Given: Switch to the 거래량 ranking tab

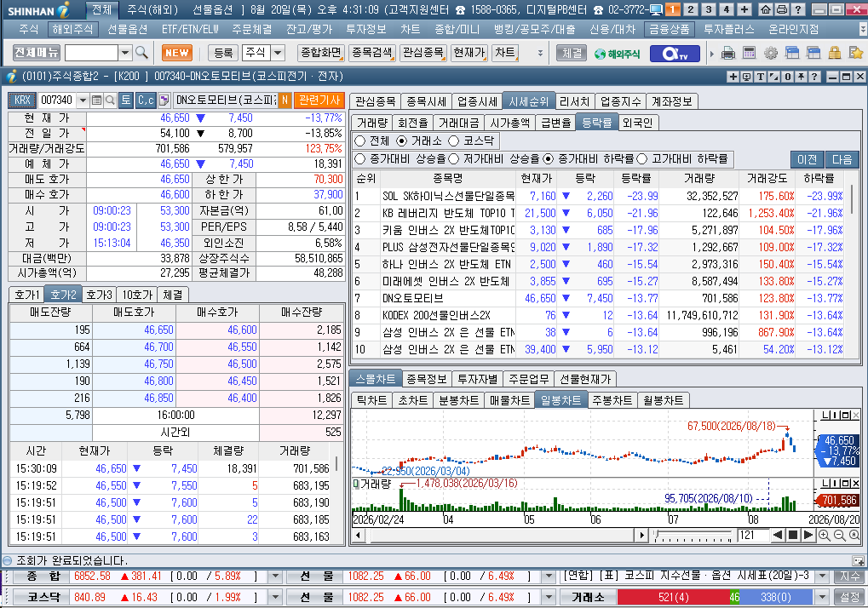Looking at the screenshot, I should point(372,123).
